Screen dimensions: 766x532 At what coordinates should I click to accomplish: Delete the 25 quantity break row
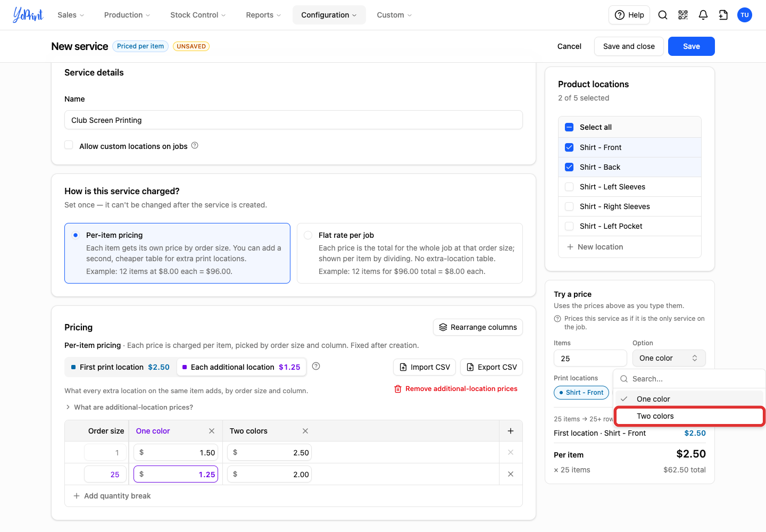tap(511, 474)
